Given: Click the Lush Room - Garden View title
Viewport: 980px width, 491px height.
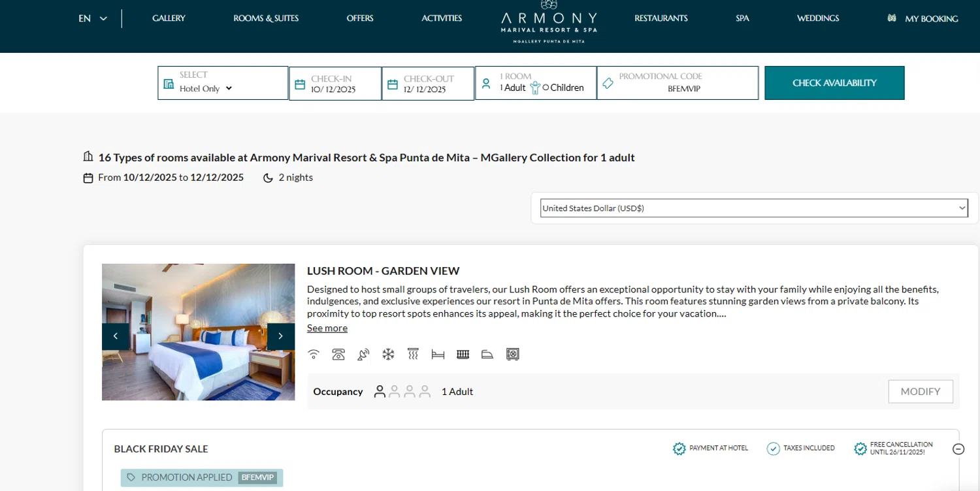Looking at the screenshot, I should (x=384, y=271).
